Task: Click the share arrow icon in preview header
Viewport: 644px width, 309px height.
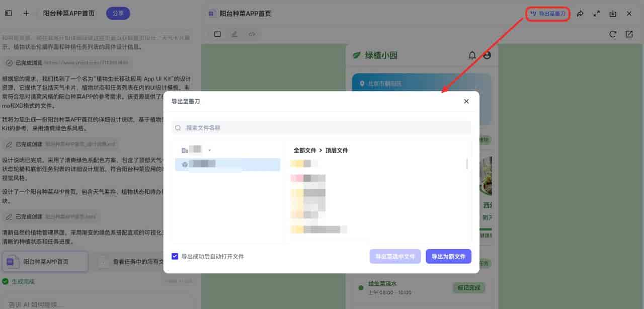Action: pyautogui.click(x=580, y=14)
